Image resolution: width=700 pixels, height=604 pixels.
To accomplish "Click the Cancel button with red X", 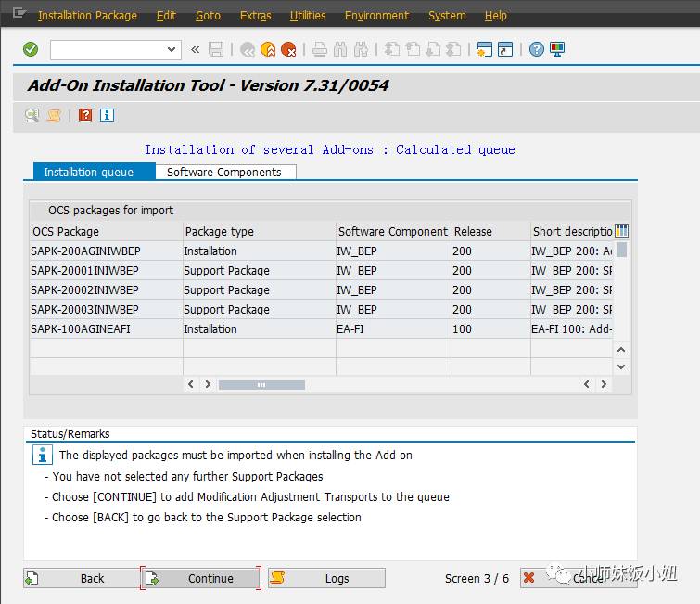I will (579, 578).
